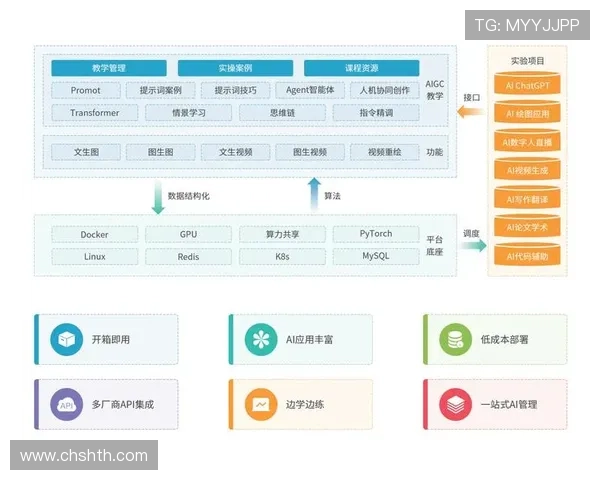The height and width of the screenshot is (480, 600).
Task: Click the 调度 label
Action: click(x=471, y=233)
